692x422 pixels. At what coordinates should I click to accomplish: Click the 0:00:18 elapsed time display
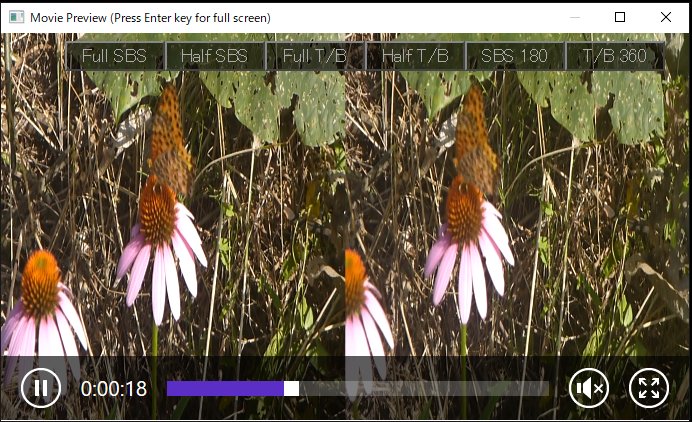114,389
